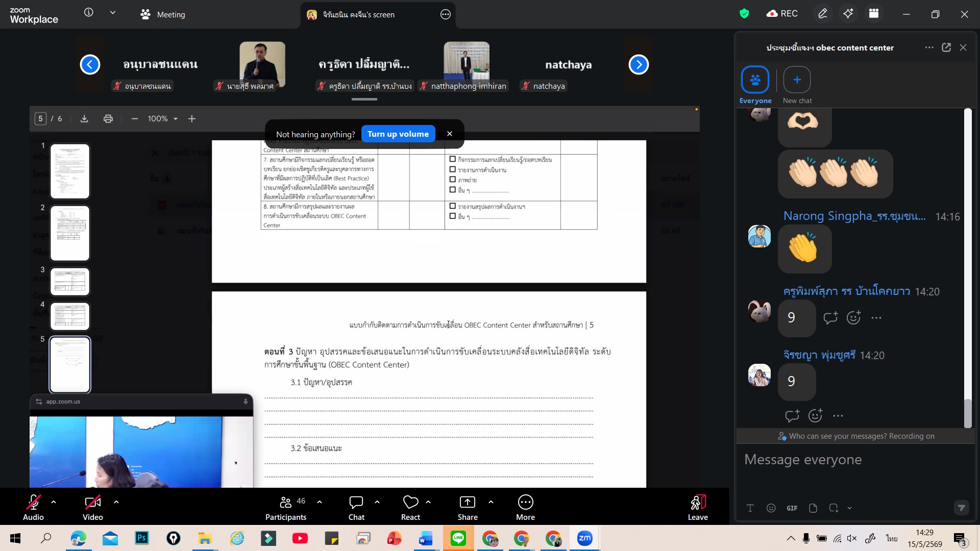Click the Share screen button
This screenshot has height=551, width=980.
point(468,507)
